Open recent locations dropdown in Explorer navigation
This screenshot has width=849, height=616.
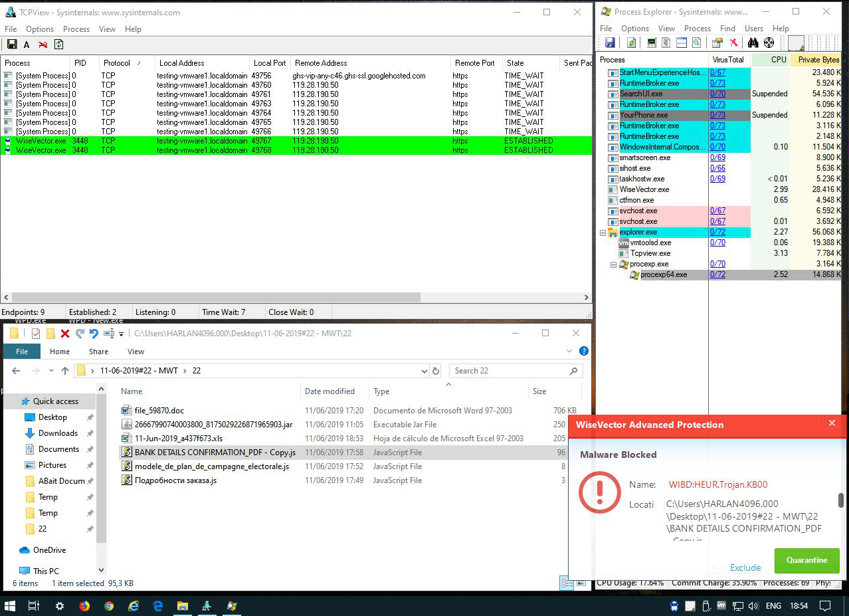pos(50,371)
